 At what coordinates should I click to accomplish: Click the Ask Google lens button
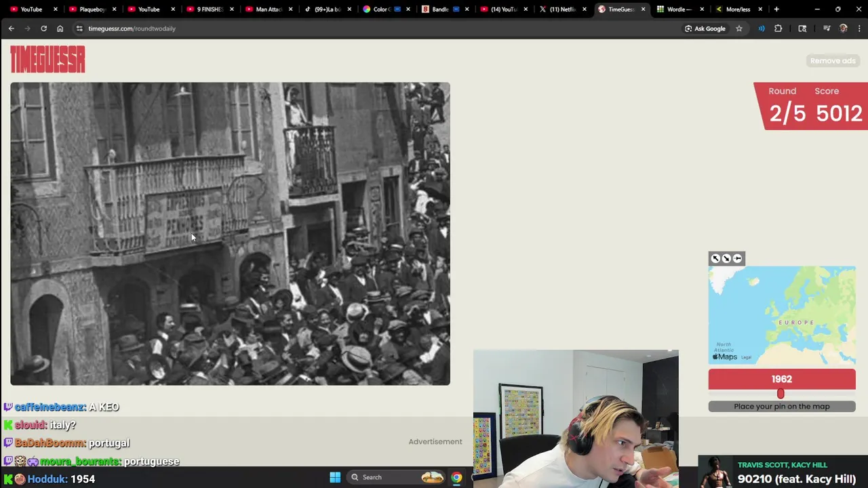click(705, 28)
